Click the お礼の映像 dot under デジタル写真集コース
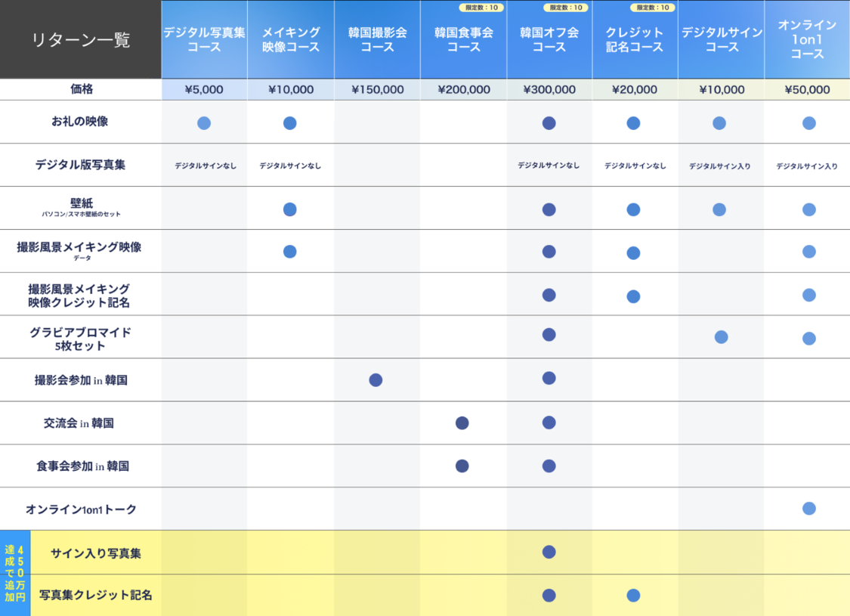Screen dimensions: 850x616 coord(204,123)
